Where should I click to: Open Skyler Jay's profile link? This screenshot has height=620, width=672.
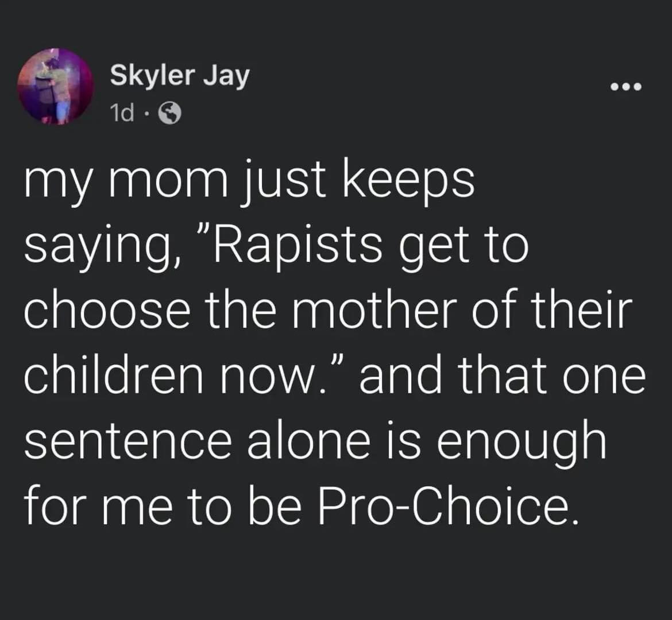coord(179,75)
